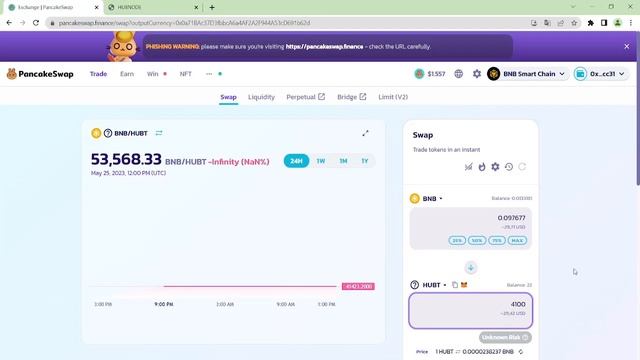Invert the price rate icon
Screen dimensions: 640x360
coord(521,351)
